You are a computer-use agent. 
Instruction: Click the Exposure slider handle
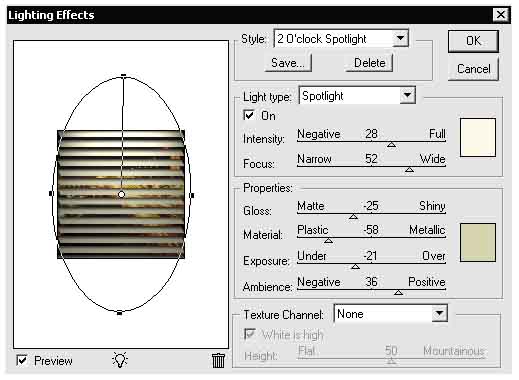(356, 266)
